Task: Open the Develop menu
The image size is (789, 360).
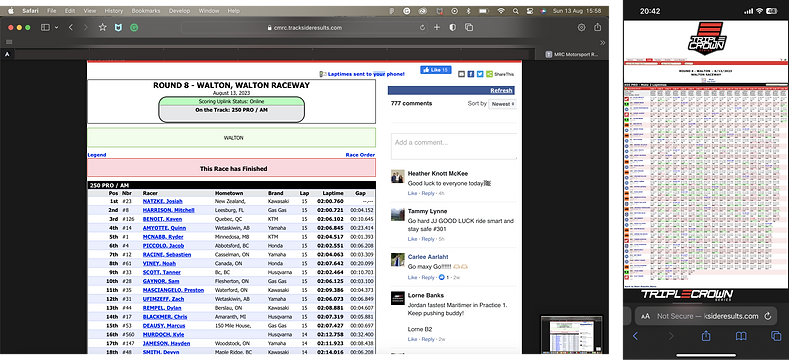Action: [x=179, y=11]
